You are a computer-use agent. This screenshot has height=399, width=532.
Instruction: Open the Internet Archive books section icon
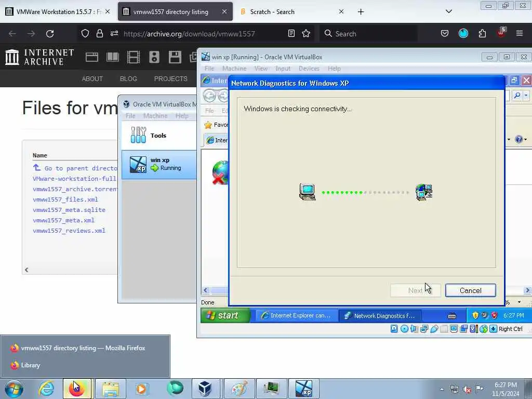tap(113, 57)
